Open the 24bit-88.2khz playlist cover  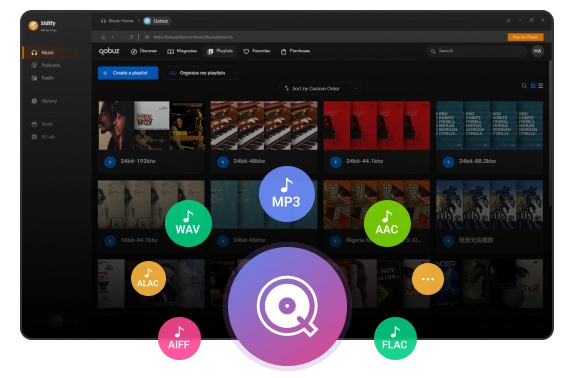[490, 125]
